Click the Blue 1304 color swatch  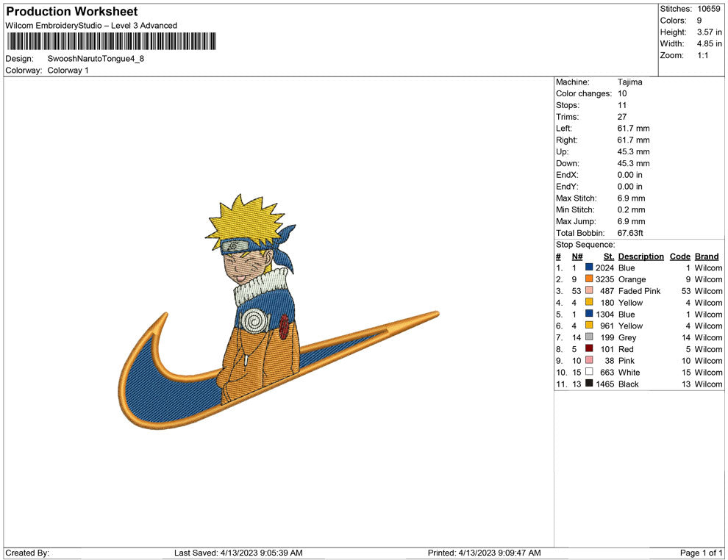point(589,314)
